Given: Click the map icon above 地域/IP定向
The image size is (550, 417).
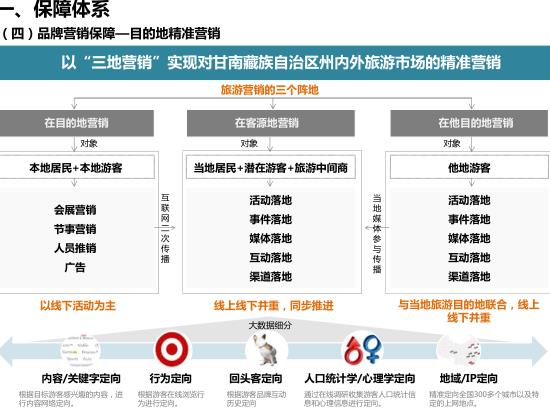Looking at the screenshot, I should [460, 350].
